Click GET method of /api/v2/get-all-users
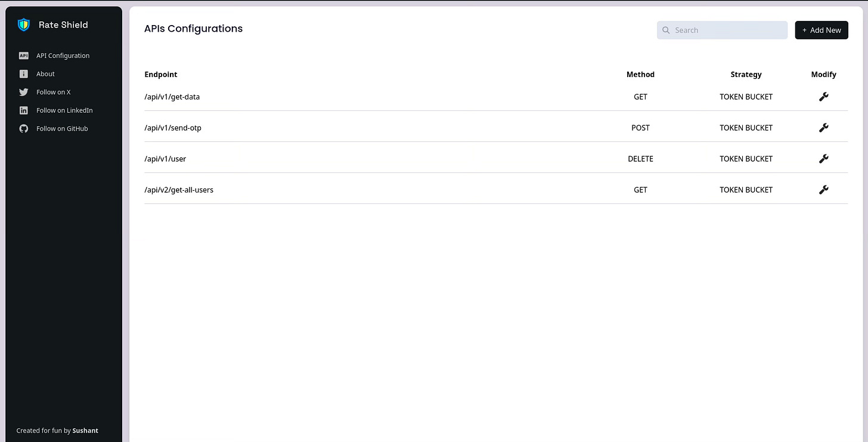 [640, 190]
